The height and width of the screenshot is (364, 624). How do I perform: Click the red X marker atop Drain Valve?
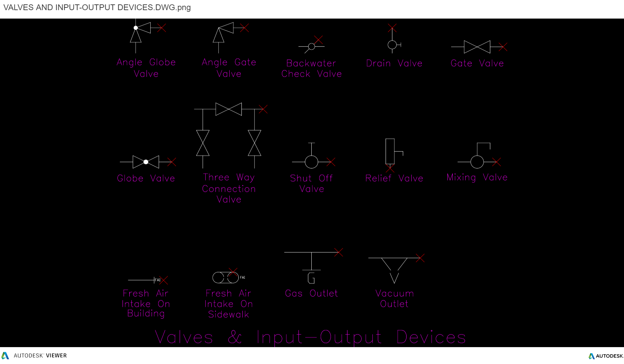pos(392,28)
